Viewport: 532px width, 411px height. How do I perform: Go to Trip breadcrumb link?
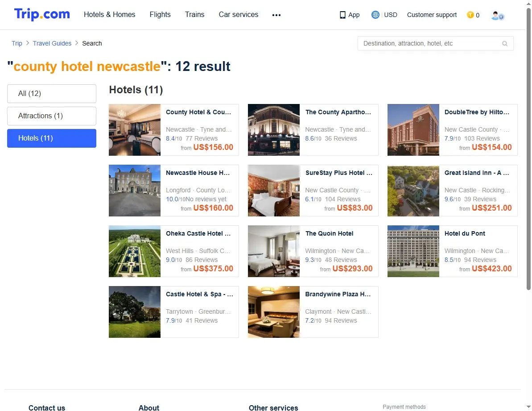coord(17,43)
